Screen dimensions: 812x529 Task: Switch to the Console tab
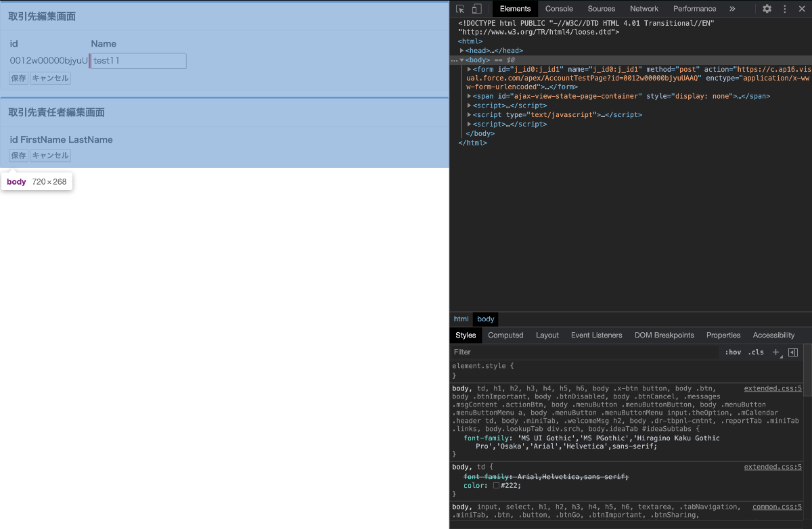click(x=559, y=9)
